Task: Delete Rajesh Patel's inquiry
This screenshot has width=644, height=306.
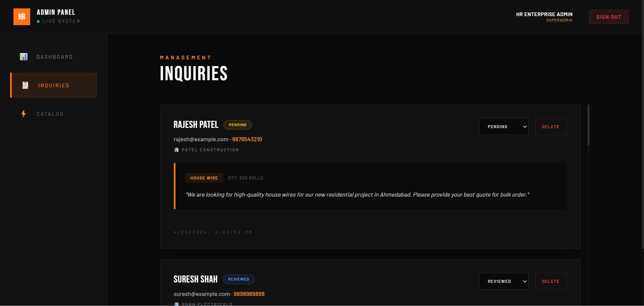Action: [x=551, y=126]
